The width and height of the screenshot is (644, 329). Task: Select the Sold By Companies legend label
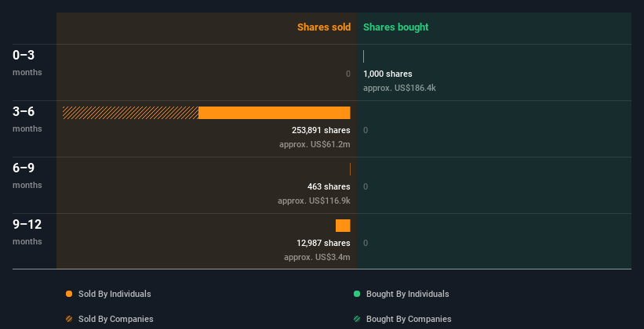(x=116, y=319)
